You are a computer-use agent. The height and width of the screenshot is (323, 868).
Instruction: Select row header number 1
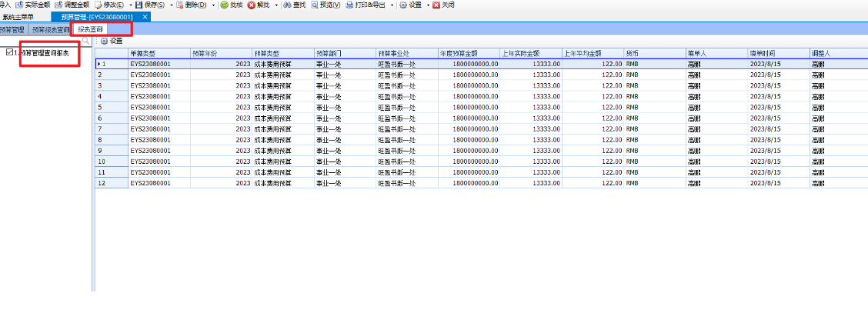[112, 64]
